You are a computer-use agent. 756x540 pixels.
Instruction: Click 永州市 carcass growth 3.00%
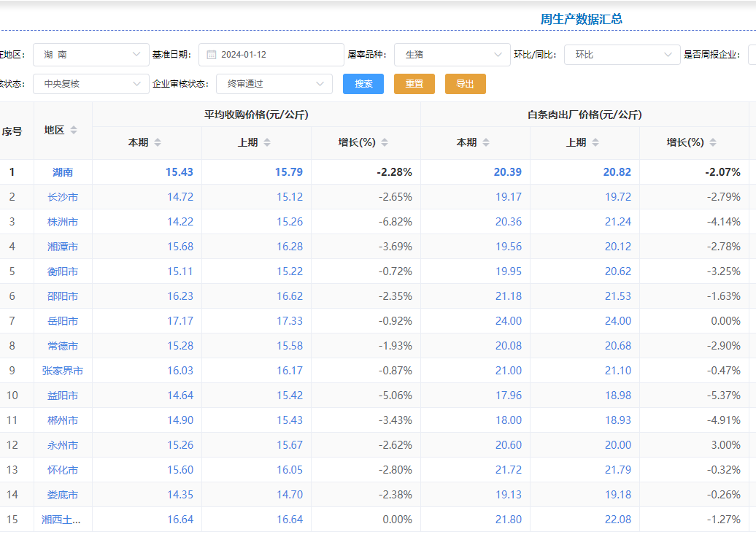click(726, 445)
